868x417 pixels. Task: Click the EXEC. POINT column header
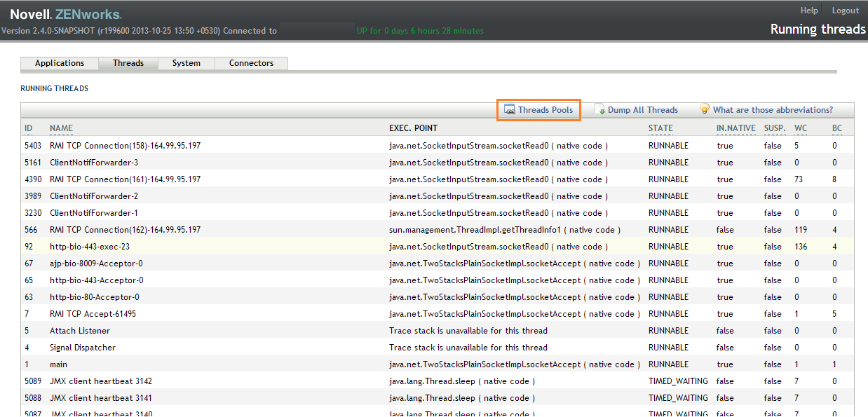(413, 128)
